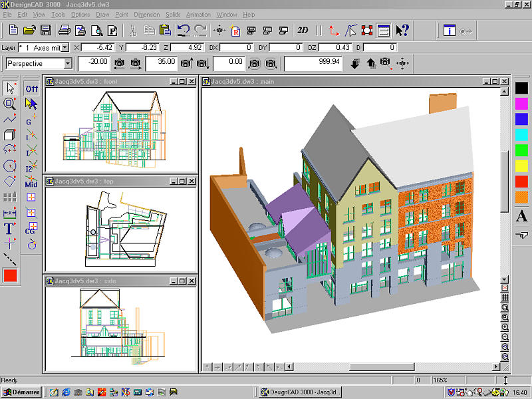Click the DesignCAD 3000 taskbar button

tap(300, 392)
